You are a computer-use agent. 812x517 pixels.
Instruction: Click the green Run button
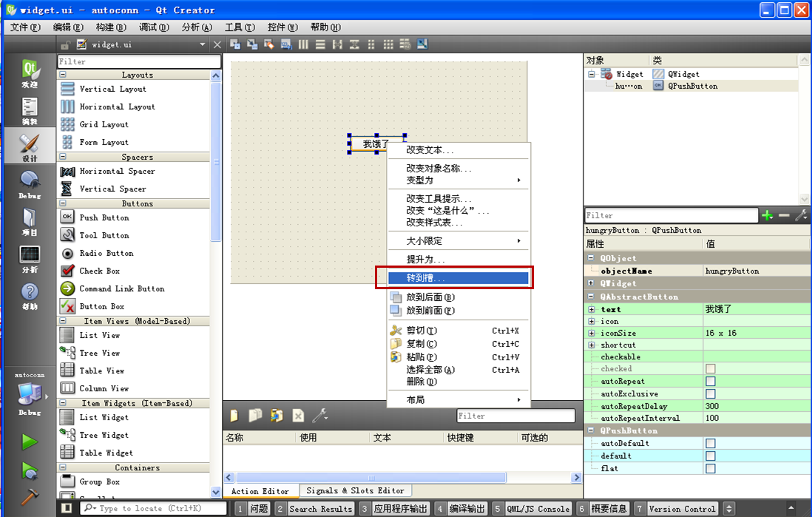[30, 442]
